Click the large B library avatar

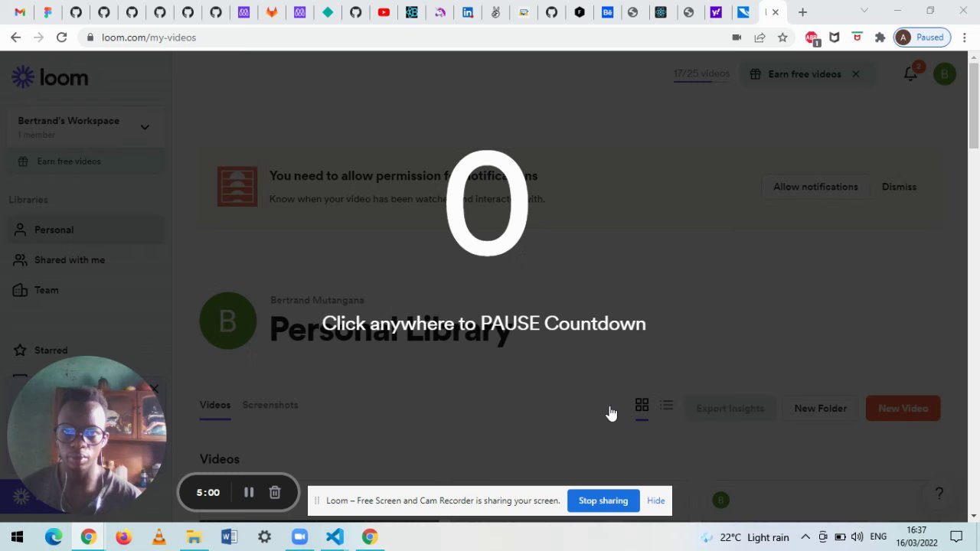(228, 321)
